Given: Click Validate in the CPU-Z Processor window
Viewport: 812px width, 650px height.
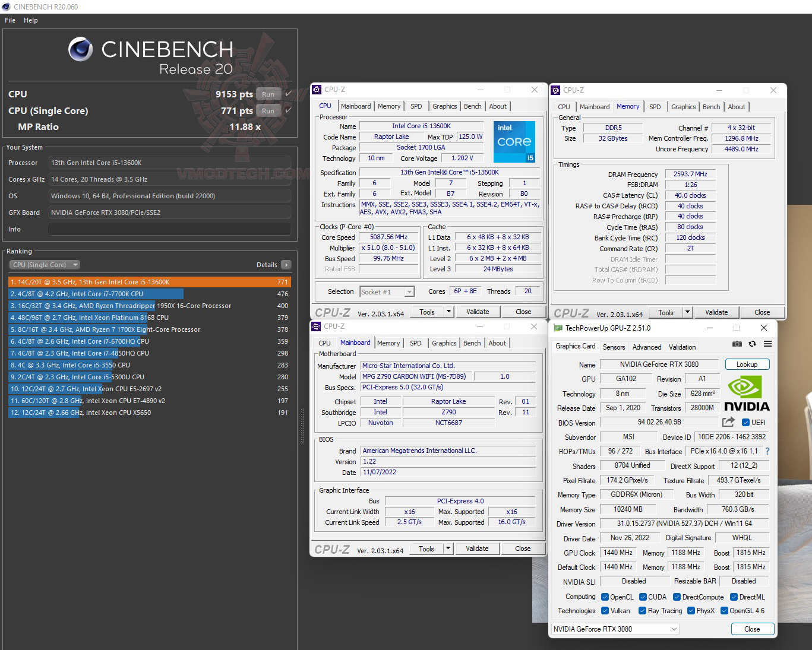Looking at the screenshot, I should 478,312.
